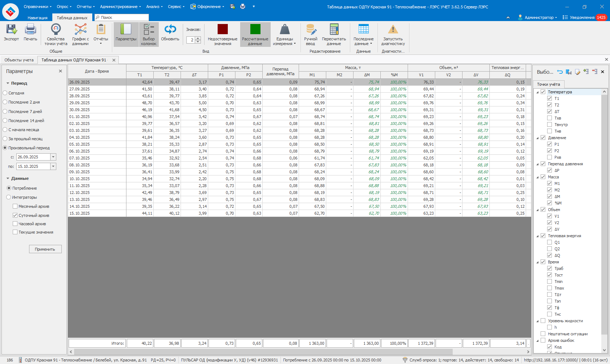Open Уведомления notifications list
Screen dimensions: 610x364
pos(581,17)
